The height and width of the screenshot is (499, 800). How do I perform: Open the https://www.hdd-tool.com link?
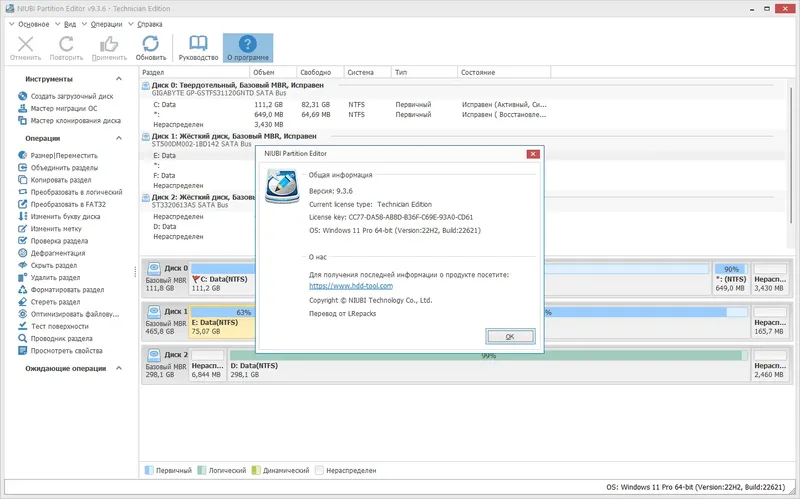point(351,286)
